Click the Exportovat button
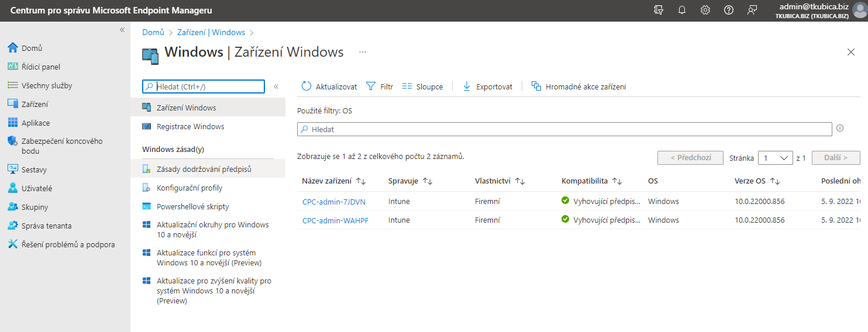This screenshot has width=868, height=332. pos(487,87)
